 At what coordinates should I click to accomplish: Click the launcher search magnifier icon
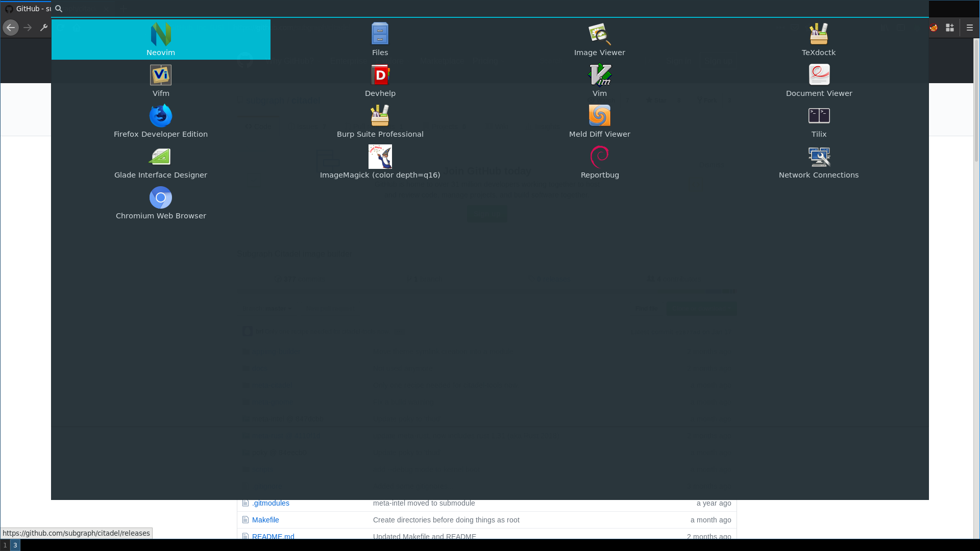[59, 9]
